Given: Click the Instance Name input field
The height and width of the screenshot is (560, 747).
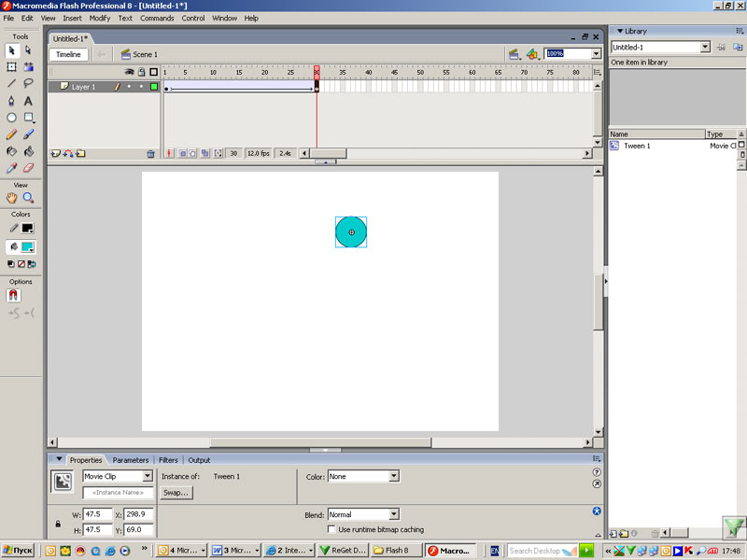Looking at the screenshot, I should [x=118, y=492].
